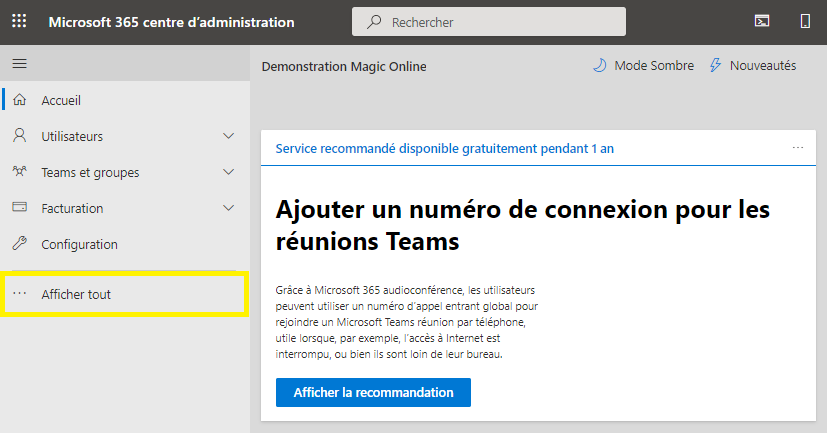Select Afficher tout in the navigation
Screen dimensions: 827x433
tap(124, 294)
